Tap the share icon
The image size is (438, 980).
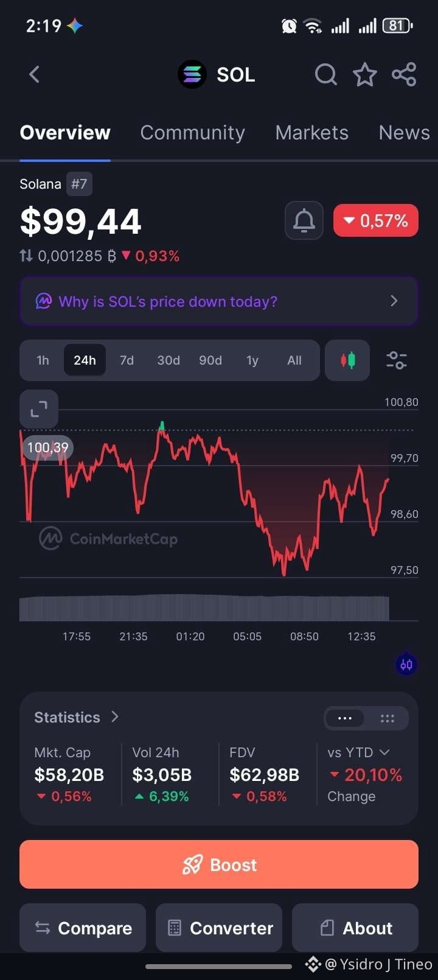point(404,75)
